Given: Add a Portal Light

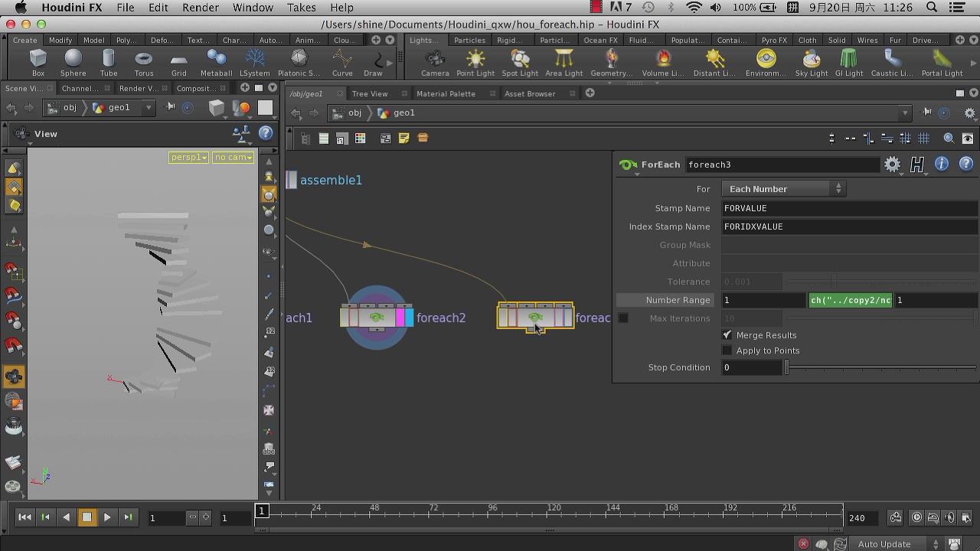Looking at the screenshot, I should click(x=942, y=63).
